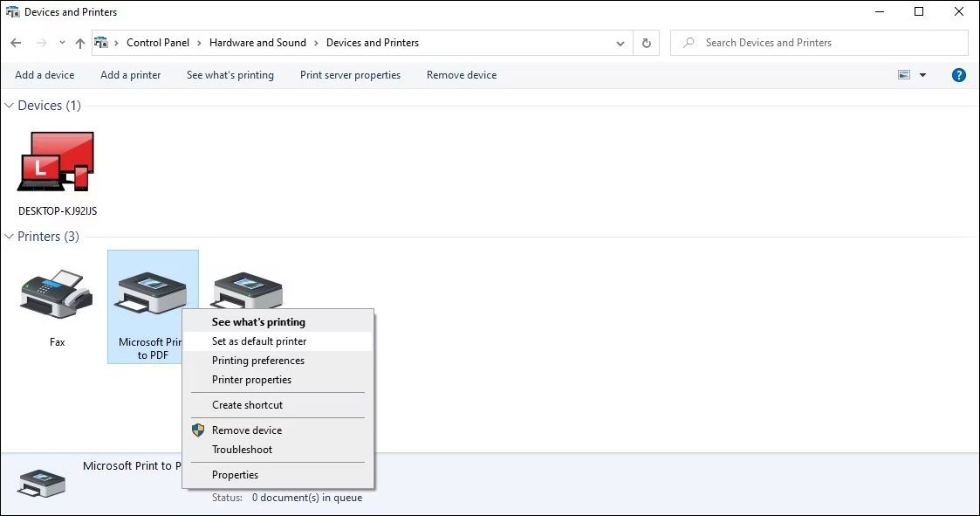This screenshot has width=980, height=516.
Task: Select Set as default printer from context menu
Action: pyautogui.click(x=258, y=341)
